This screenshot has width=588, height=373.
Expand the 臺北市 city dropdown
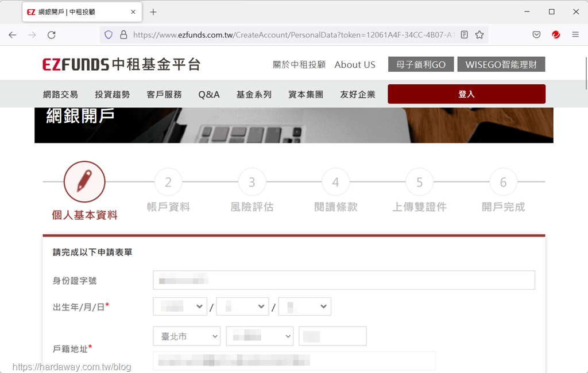pyautogui.click(x=187, y=336)
